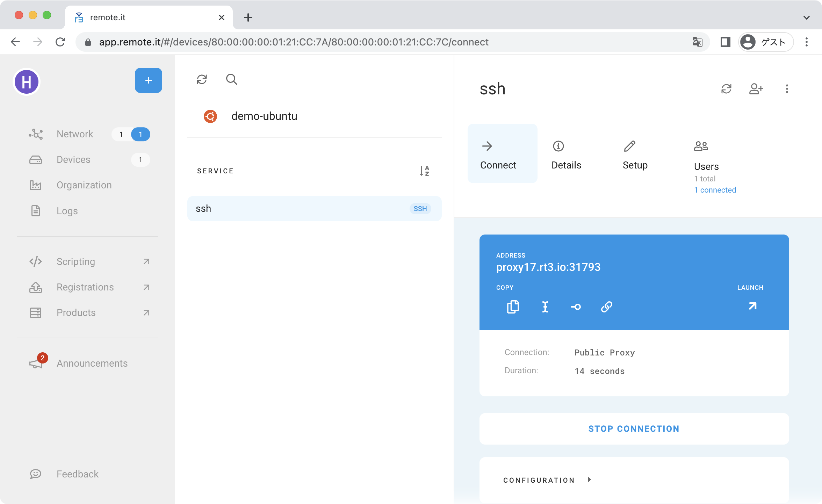Open Scripting external link

tap(87, 261)
